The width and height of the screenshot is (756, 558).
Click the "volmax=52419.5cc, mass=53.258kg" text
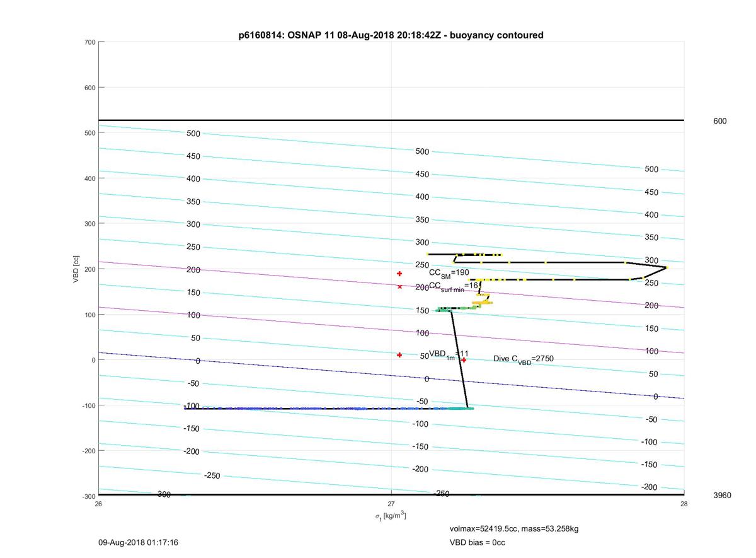click(514, 529)
